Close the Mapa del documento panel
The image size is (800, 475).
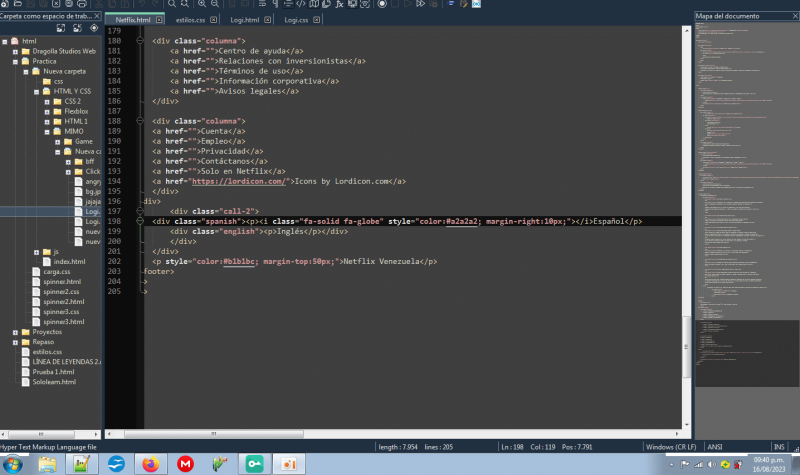point(793,16)
